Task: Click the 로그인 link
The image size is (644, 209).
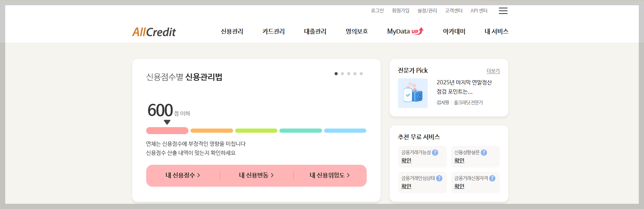Action: (377, 11)
